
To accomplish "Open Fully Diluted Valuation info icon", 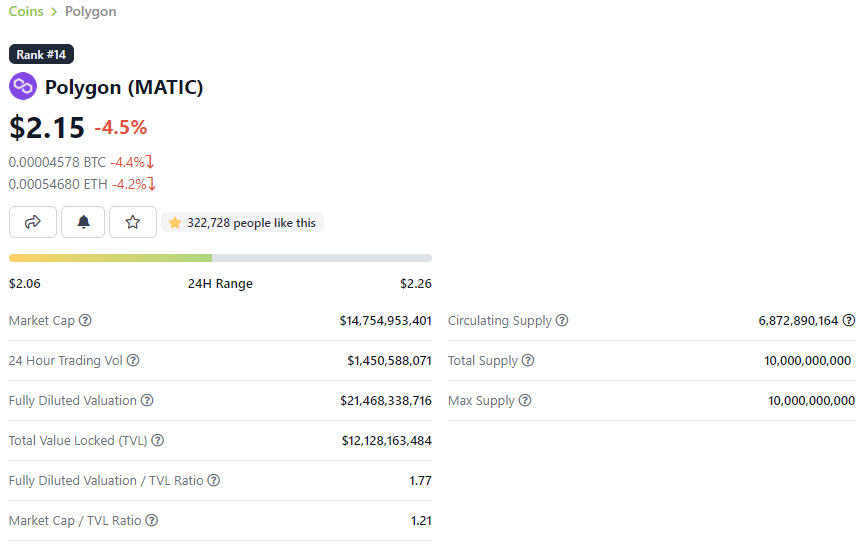I will coord(147,400).
